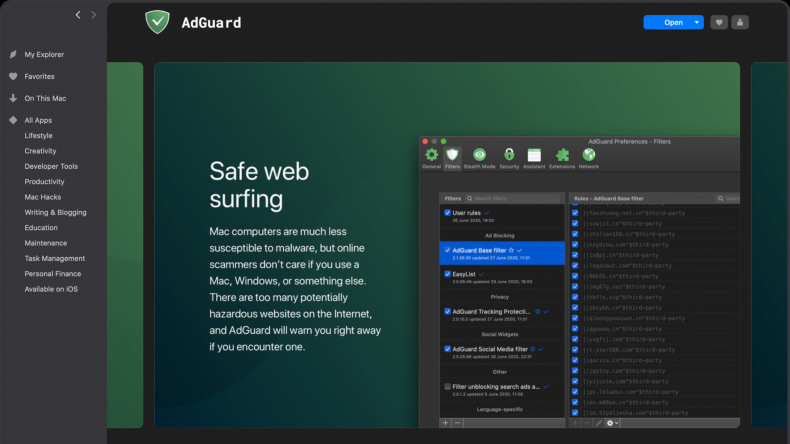This screenshot has width=790, height=444.
Task: Click the On This Mac download-arrow icon
Action: [x=13, y=98]
